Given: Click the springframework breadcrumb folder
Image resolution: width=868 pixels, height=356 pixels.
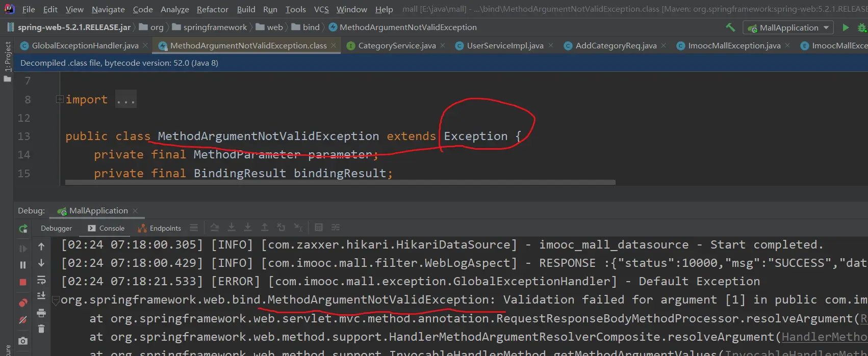Looking at the screenshot, I should pos(210,28).
